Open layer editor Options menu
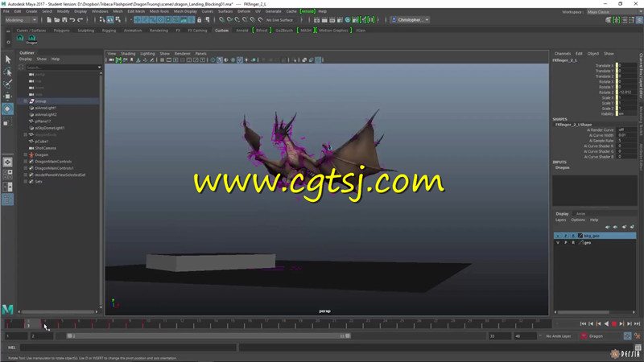The width and height of the screenshot is (644, 362). pyautogui.click(x=578, y=220)
